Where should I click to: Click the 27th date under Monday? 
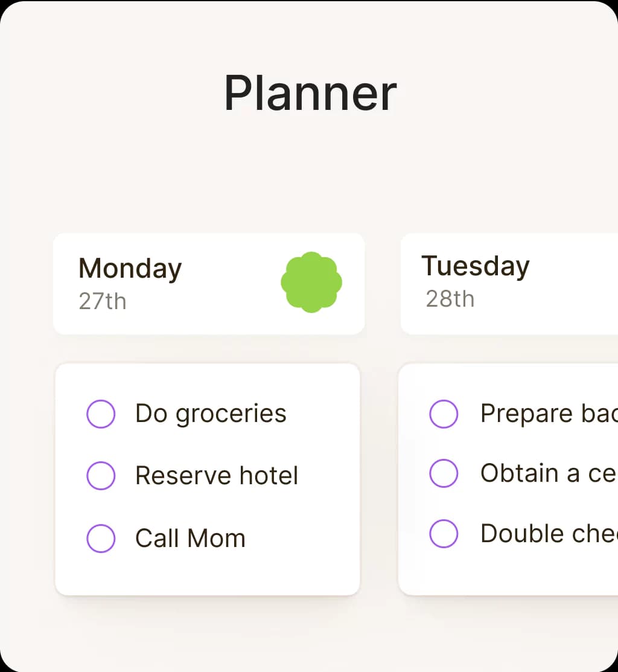(x=103, y=301)
